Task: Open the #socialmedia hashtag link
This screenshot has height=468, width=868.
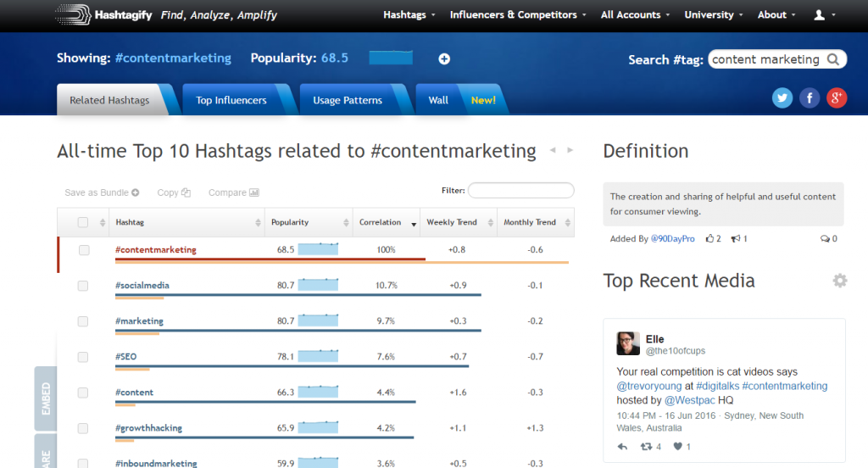Action: pyautogui.click(x=142, y=285)
